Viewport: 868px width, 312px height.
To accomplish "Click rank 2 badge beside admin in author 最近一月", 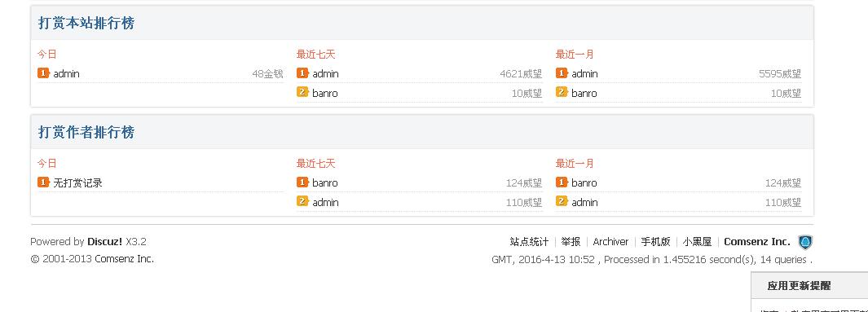I will [562, 201].
